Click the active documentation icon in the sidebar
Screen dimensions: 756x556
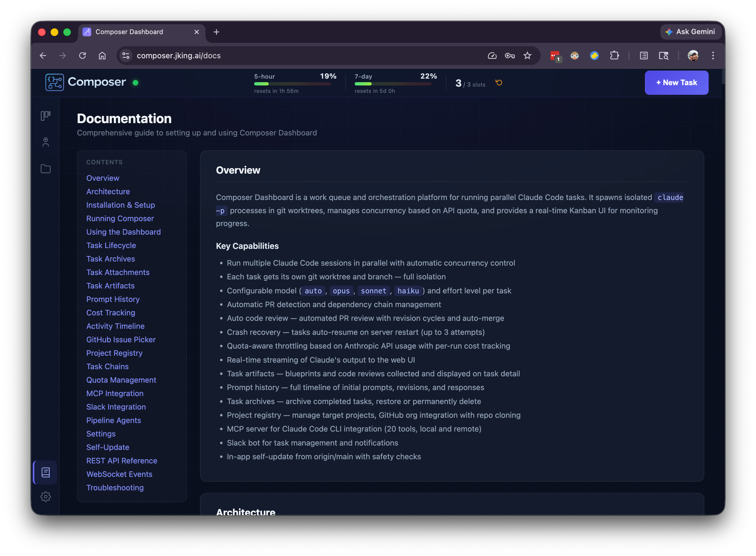tap(45, 472)
